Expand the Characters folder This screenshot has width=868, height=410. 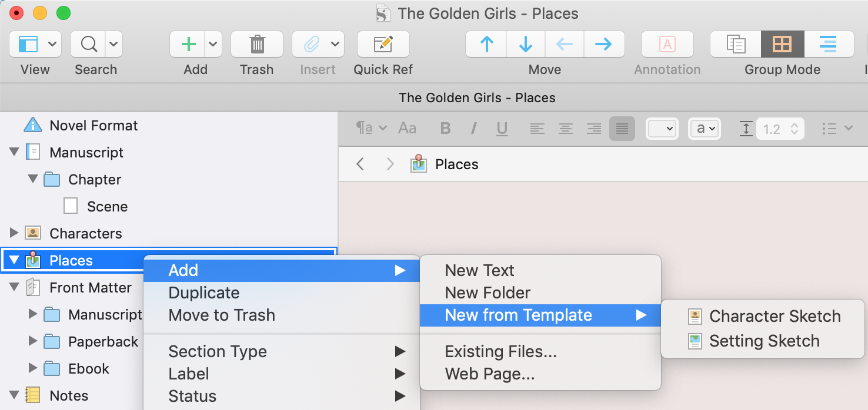[x=14, y=233]
